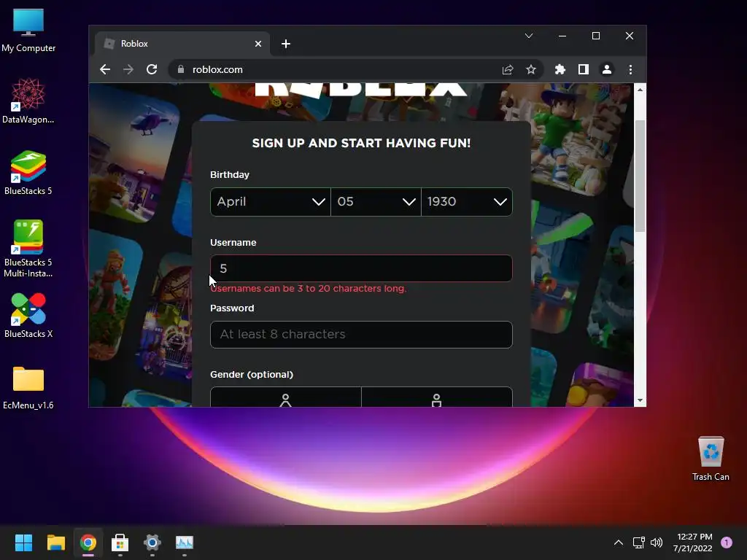The image size is (747, 560).
Task: Open the resource monitor taskbar icon
Action: (185, 542)
